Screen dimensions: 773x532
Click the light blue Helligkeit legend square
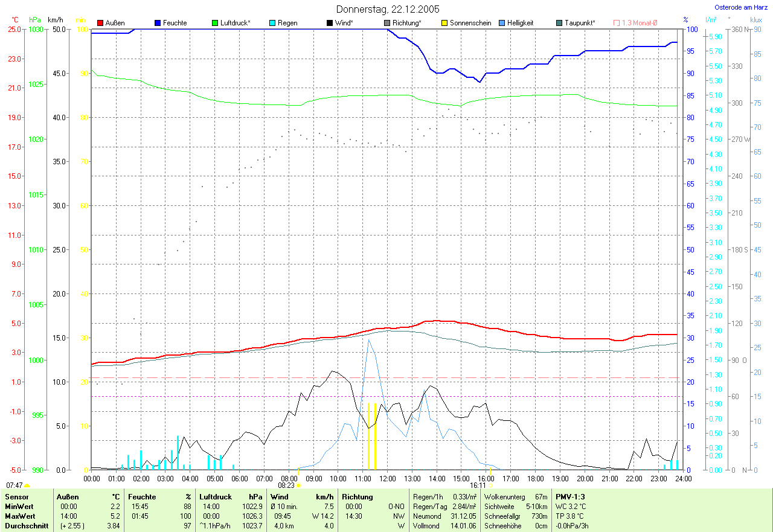pyautogui.click(x=502, y=23)
